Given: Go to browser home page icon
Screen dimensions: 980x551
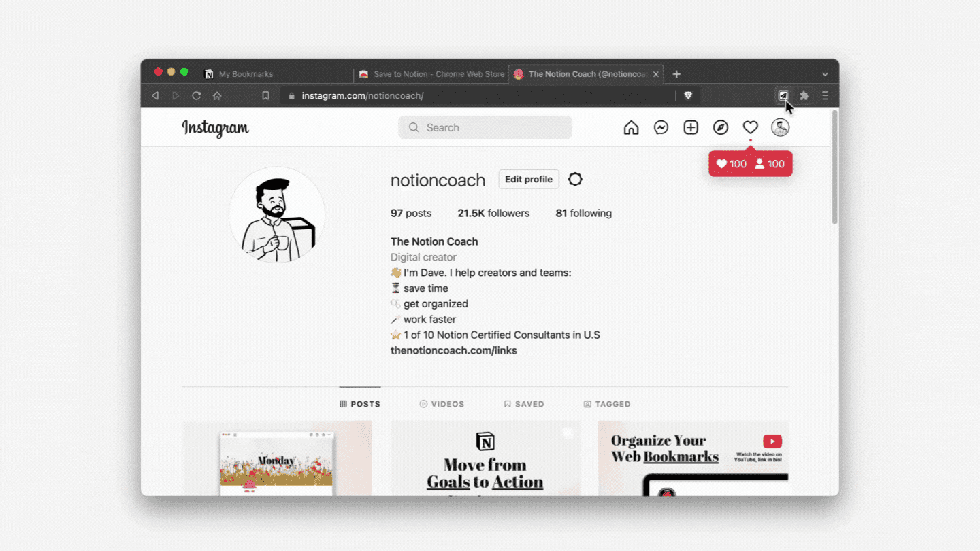Looking at the screenshot, I should [217, 96].
